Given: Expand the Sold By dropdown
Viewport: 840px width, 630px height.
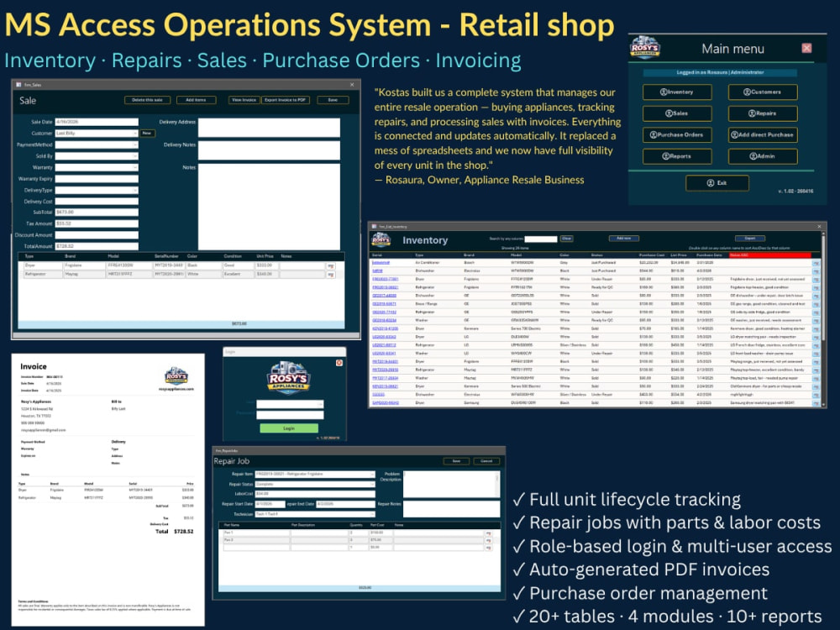Looking at the screenshot, I should coord(135,156).
